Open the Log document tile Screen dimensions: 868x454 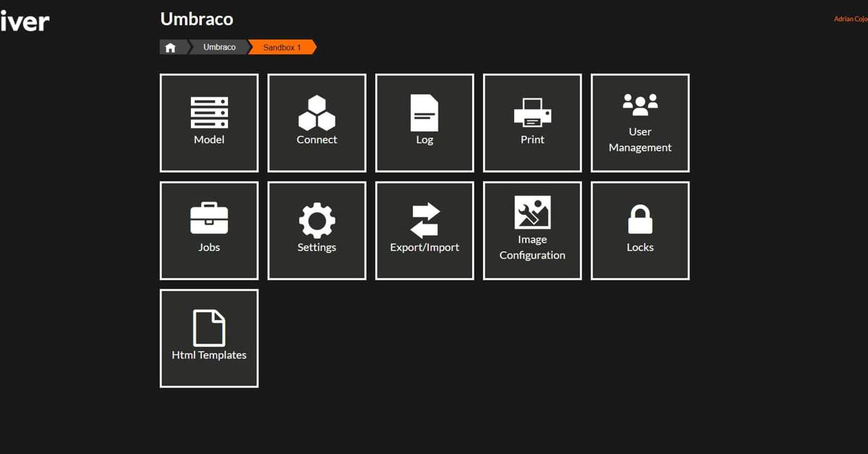(425, 123)
